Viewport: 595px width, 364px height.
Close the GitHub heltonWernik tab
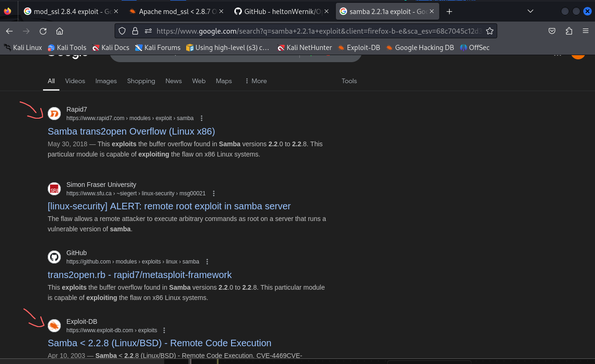(326, 11)
